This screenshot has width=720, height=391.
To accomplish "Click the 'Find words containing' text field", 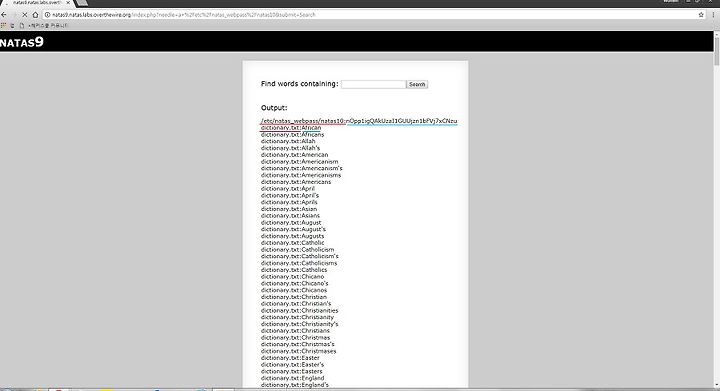I will (373, 84).
